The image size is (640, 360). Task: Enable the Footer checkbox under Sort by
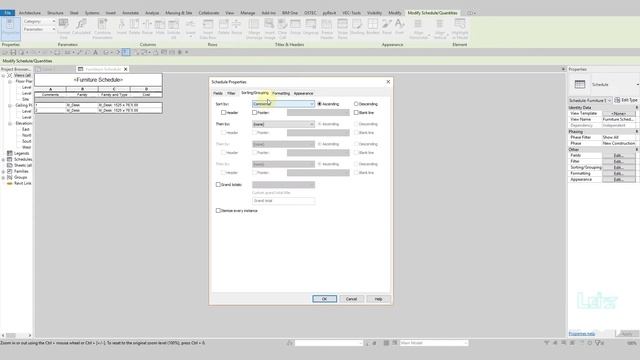[254, 113]
